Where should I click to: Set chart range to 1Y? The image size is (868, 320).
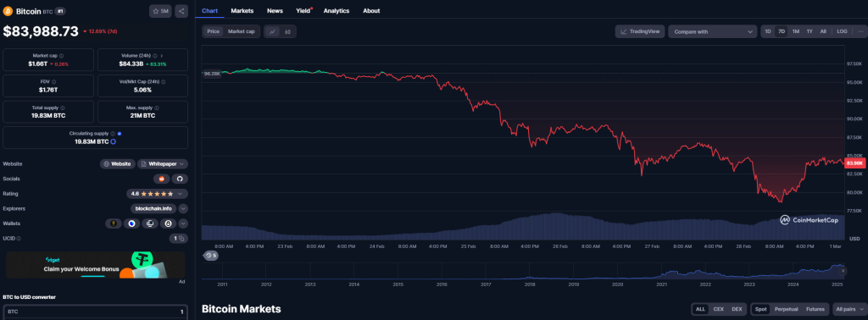point(810,31)
